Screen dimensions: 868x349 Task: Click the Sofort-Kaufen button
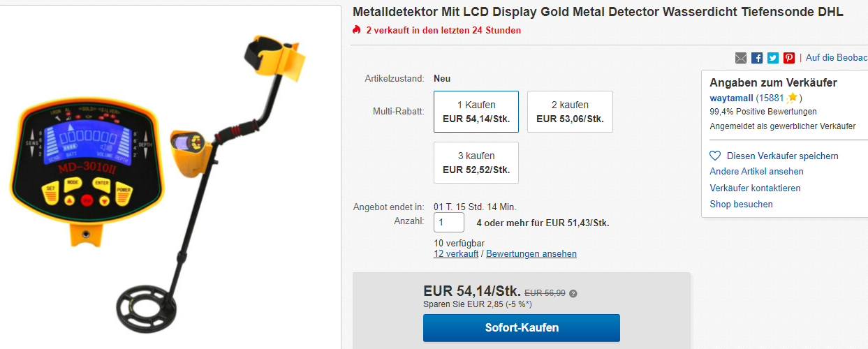click(x=522, y=327)
